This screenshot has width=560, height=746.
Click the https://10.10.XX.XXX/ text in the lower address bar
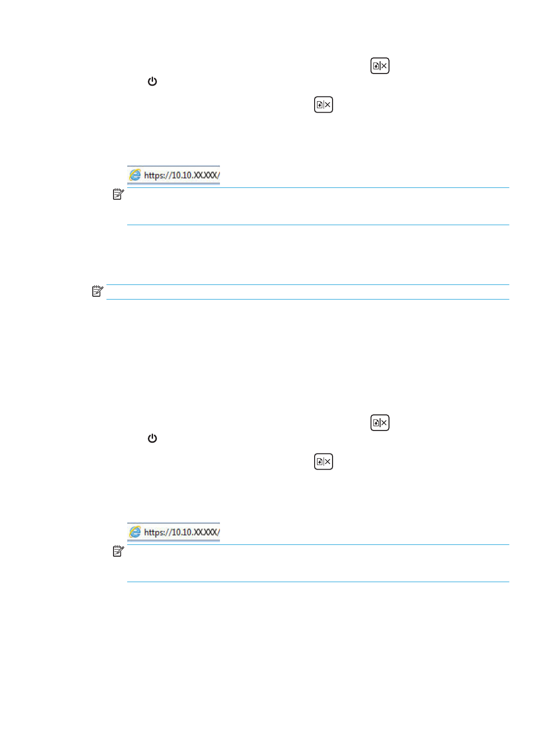coord(182,532)
